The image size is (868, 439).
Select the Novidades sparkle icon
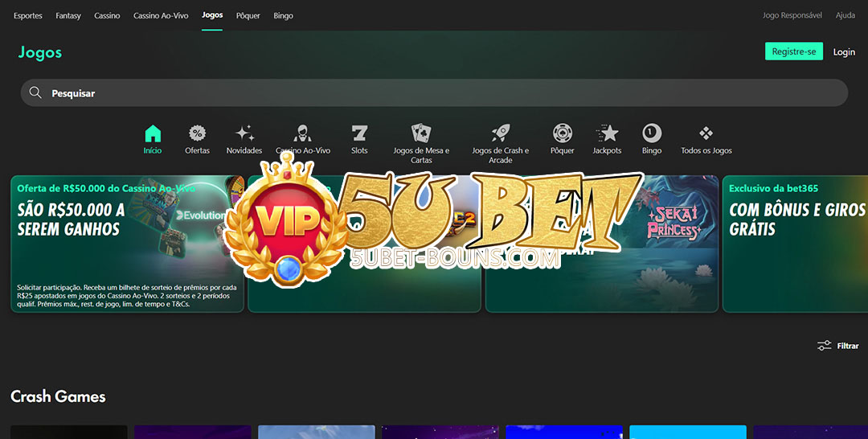(244, 133)
